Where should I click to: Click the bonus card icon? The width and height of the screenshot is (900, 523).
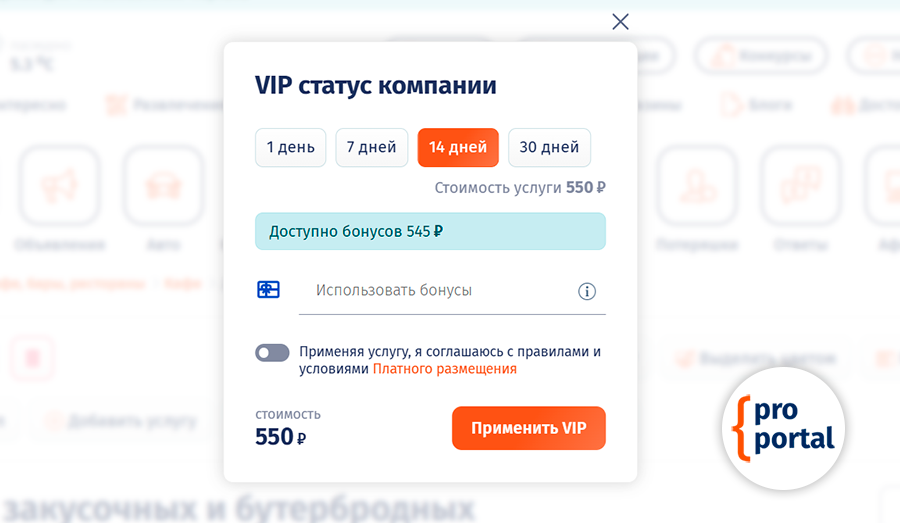pos(269,290)
